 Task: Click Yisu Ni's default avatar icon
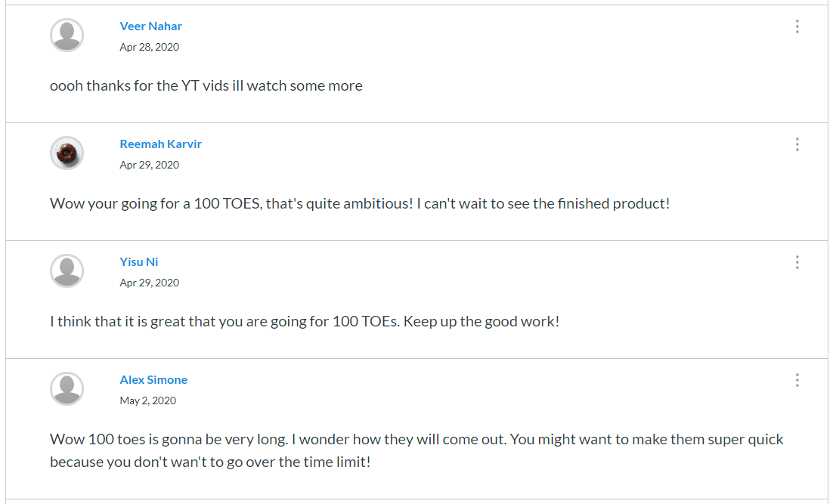pos(67,271)
